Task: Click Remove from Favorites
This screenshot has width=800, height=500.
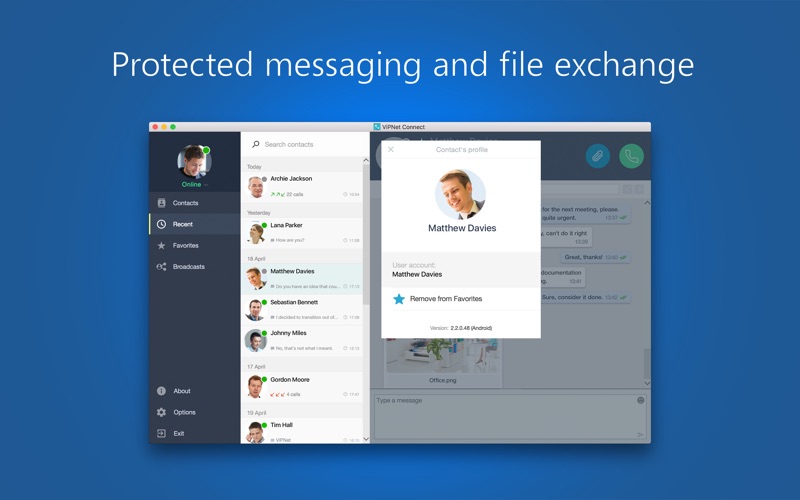Action: (x=461, y=299)
